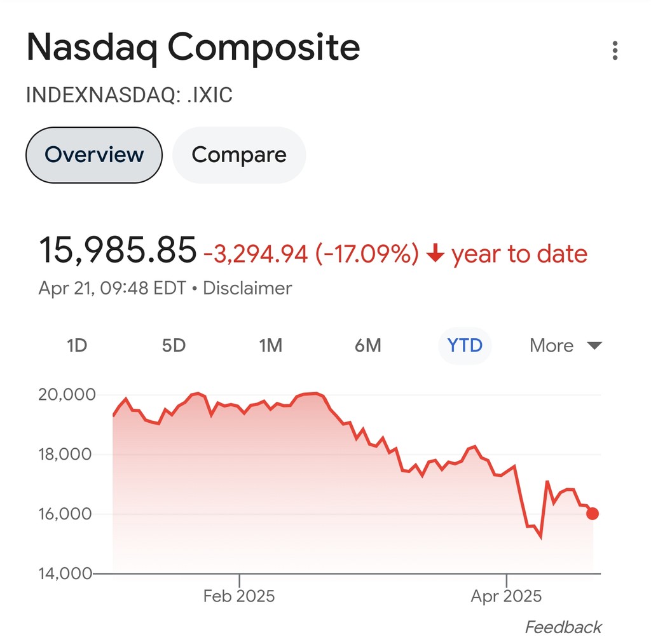The height and width of the screenshot is (644, 651).
Task: Select the 5D time range
Action: tap(174, 346)
